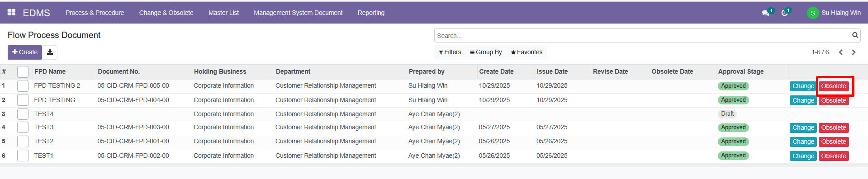Viewport: 868px width, 179px height.
Task: Click document number 05-CID-CRM-FPD-004-00
Action: point(133,100)
